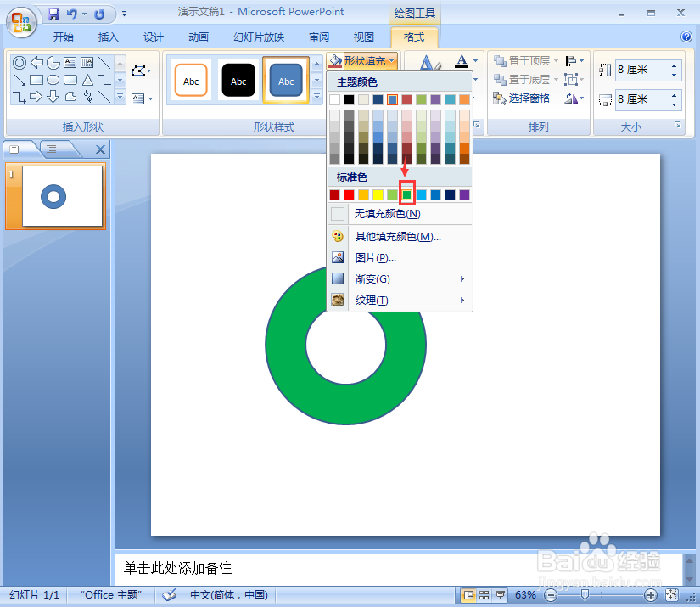Apply the orange outline Abc style
Screen dimensions: 700x607
pyautogui.click(x=191, y=81)
